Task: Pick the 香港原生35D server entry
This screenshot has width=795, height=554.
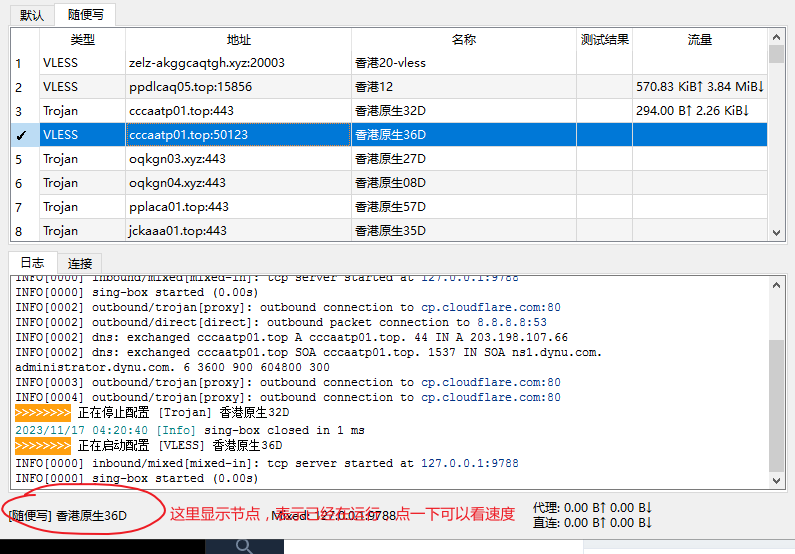Action: click(390, 231)
